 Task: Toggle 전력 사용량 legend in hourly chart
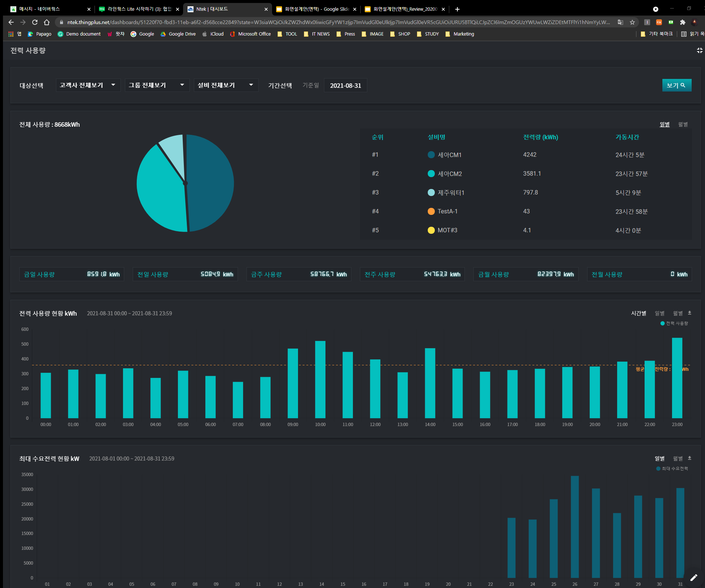[674, 323]
